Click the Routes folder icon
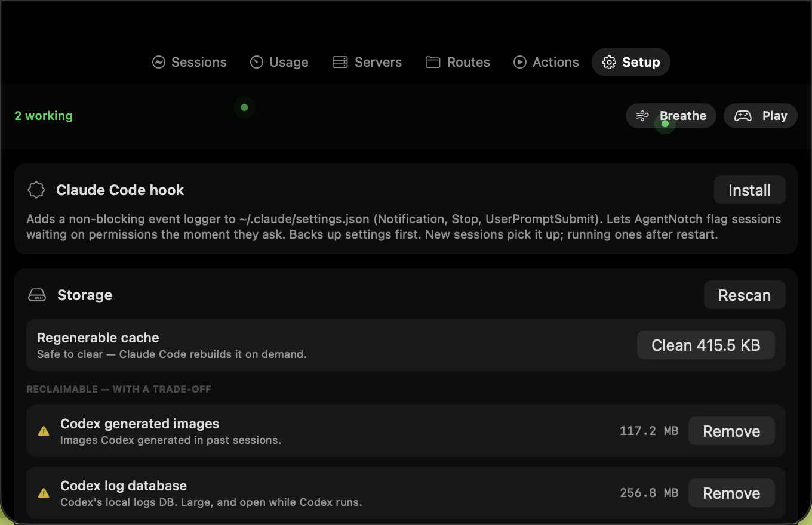 pos(433,62)
